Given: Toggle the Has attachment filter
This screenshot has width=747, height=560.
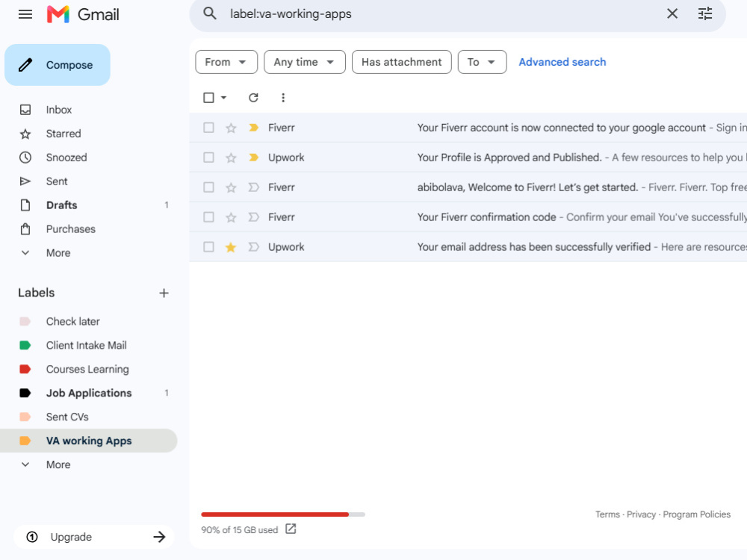Looking at the screenshot, I should (x=402, y=62).
